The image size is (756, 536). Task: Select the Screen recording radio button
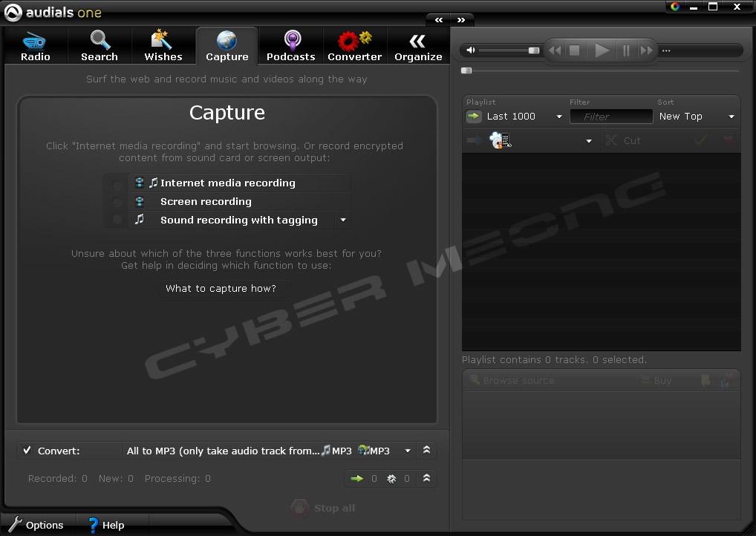tap(117, 203)
